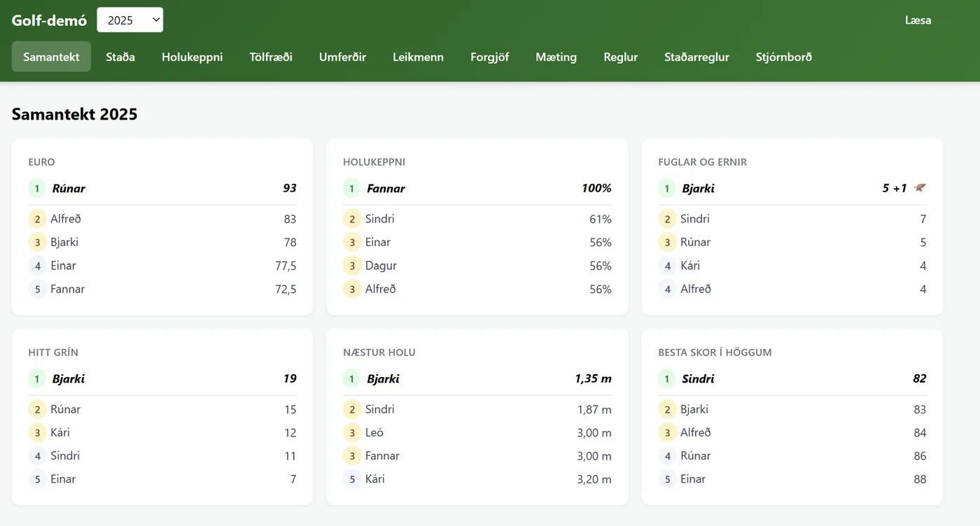Open the Staða tab
Screen dimensions: 980x526
coord(120,57)
